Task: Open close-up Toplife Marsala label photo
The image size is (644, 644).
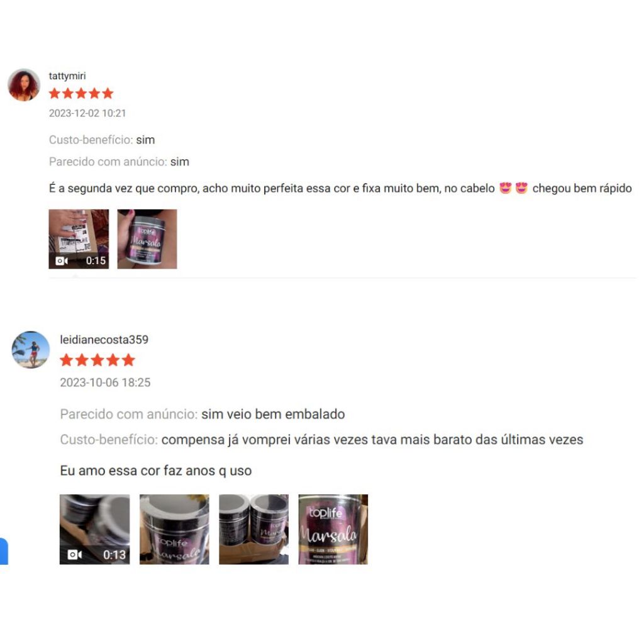Action: (x=333, y=530)
